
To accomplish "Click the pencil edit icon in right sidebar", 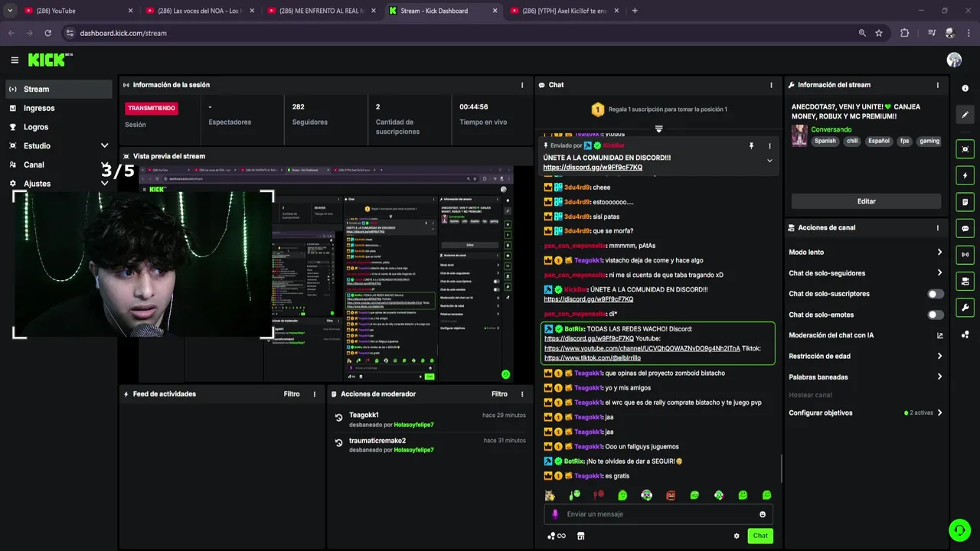I will pos(965,115).
